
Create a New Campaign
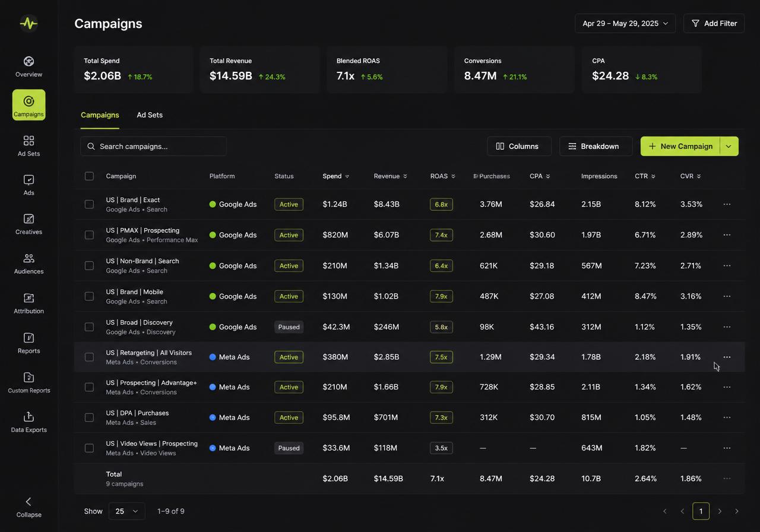[x=680, y=146]
